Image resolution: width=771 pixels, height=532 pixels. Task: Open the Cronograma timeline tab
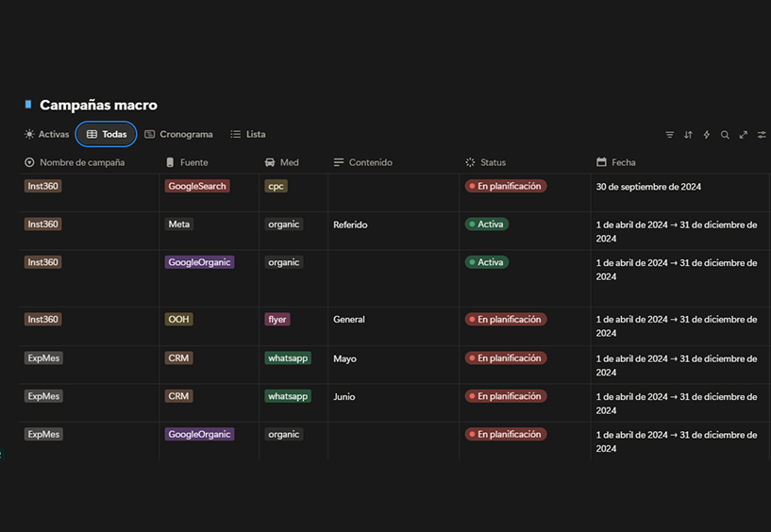pyautogui.click(x=178, y=135)
